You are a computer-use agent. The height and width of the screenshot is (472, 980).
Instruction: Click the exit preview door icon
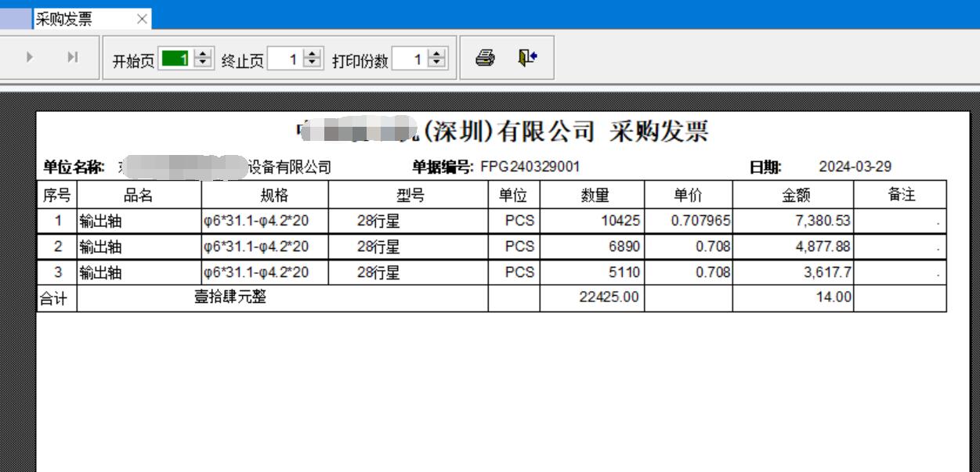point(527,58)
